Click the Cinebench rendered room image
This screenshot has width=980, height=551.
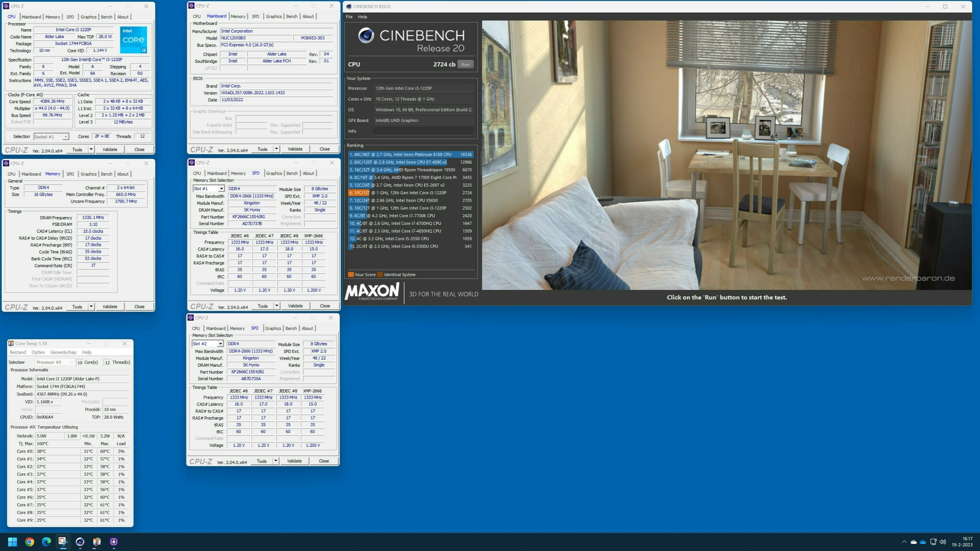pyautogui.click(x=727, y=155)
